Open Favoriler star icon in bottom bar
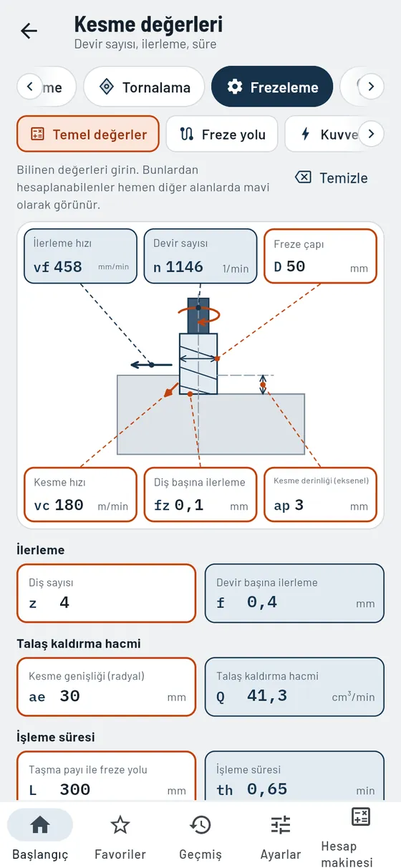Viewport: 401px width, 868px height. [x=120, y=825]
